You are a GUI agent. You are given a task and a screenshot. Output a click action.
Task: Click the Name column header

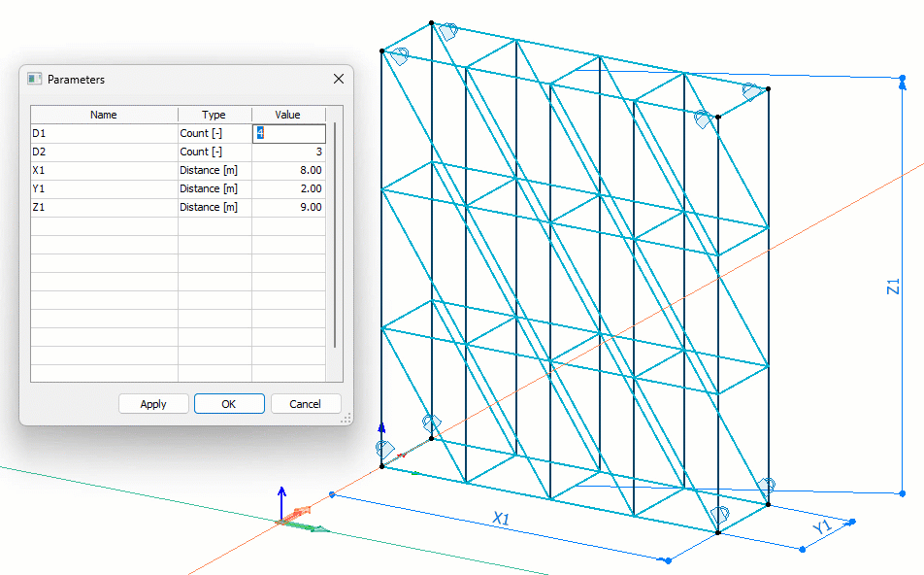[x=104, y=115]
